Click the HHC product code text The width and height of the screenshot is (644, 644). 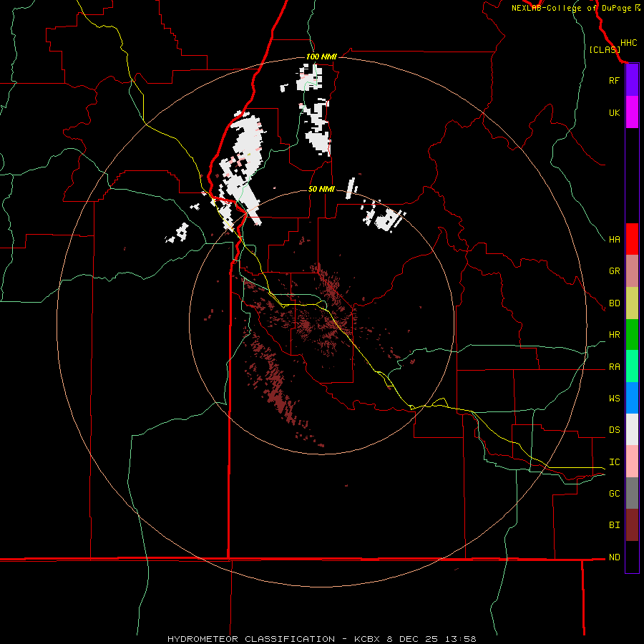628,43
